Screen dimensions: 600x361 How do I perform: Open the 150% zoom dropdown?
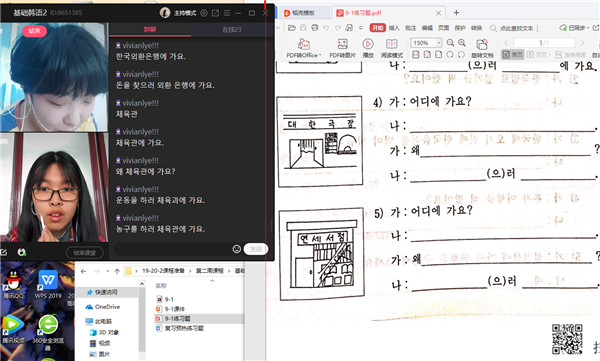coord(439,42)
